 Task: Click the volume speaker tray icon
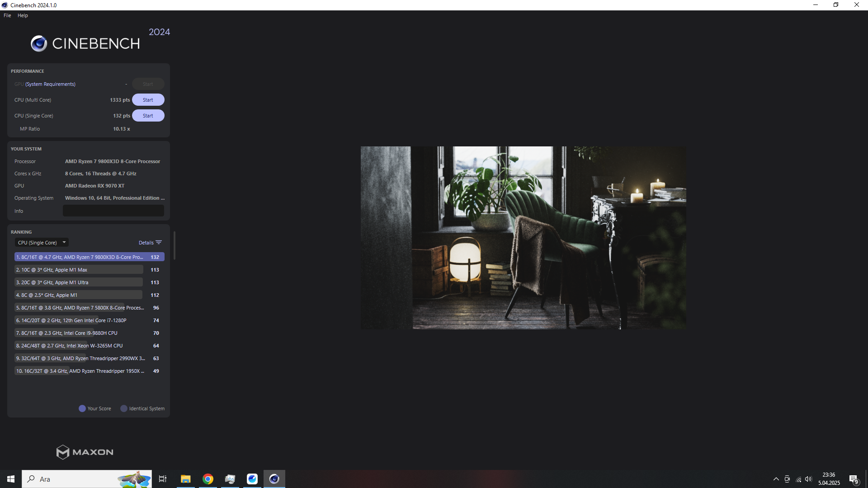click(808, 479)
